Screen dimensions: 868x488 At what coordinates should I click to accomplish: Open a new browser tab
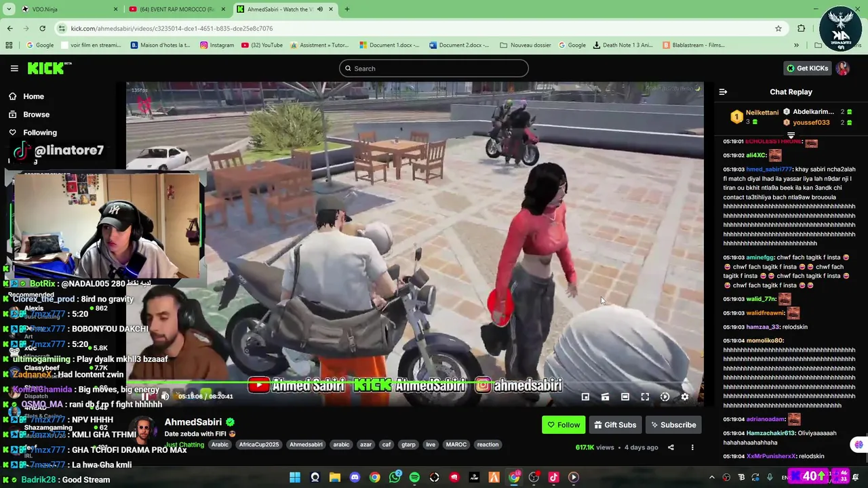click(x=347, y=9)
